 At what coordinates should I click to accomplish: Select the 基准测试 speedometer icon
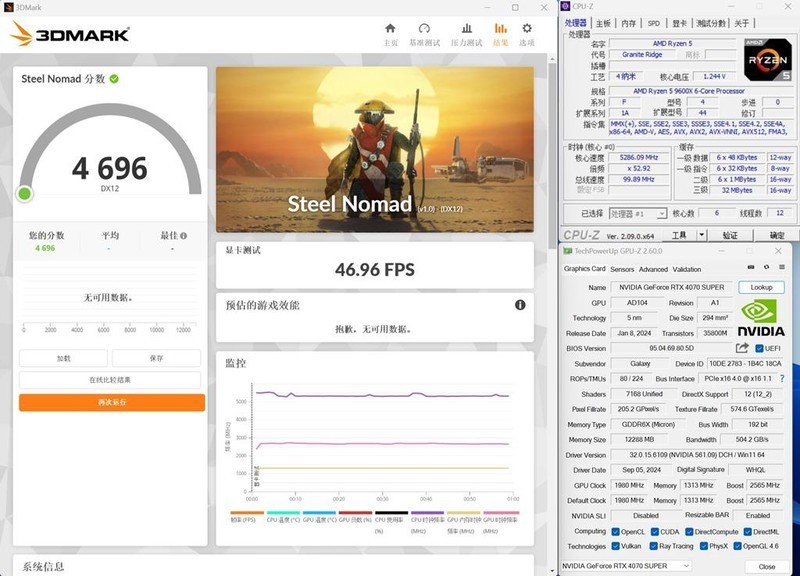tap(424, 27)
